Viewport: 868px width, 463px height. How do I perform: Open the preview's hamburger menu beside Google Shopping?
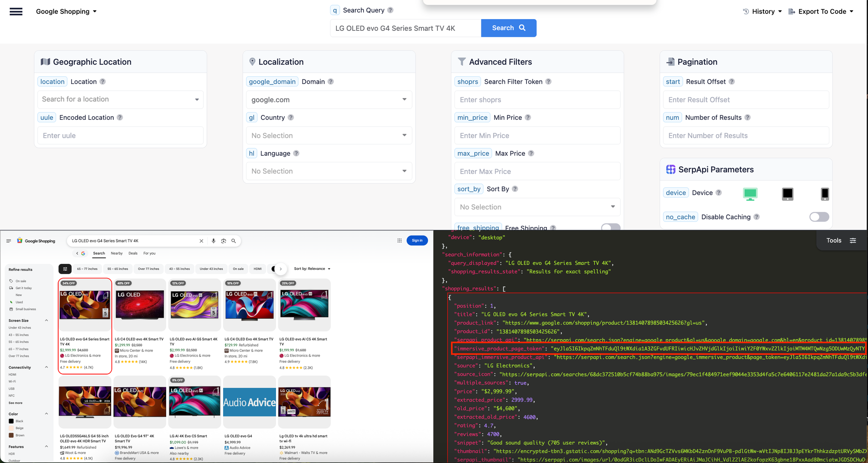coord(9,241)
